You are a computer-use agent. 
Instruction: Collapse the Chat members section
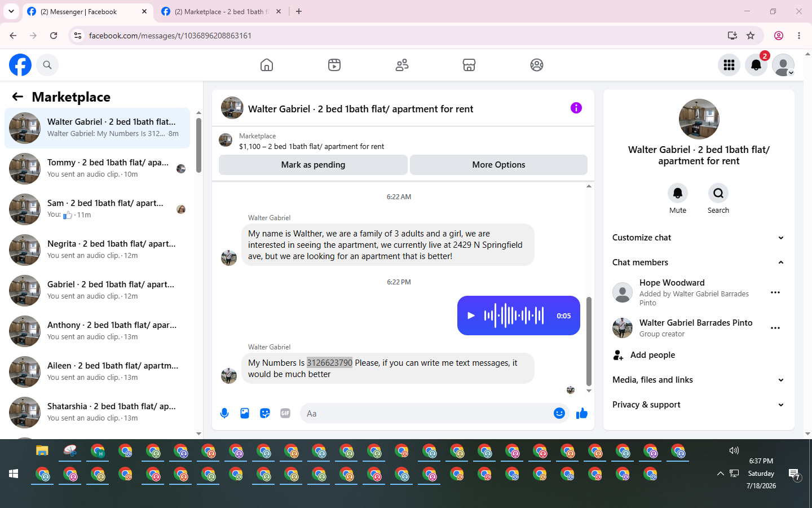[x=699, y=262]
